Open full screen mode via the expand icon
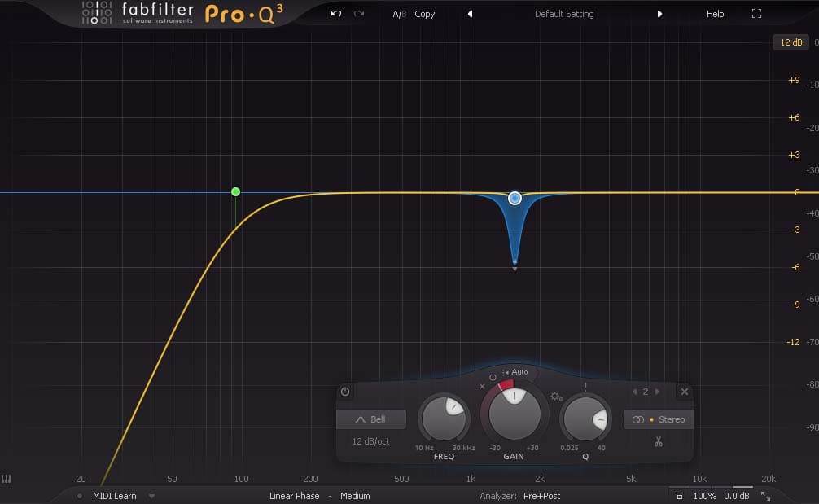The width and height of the screenshot is (819, 504). click(x=757, y=13)
